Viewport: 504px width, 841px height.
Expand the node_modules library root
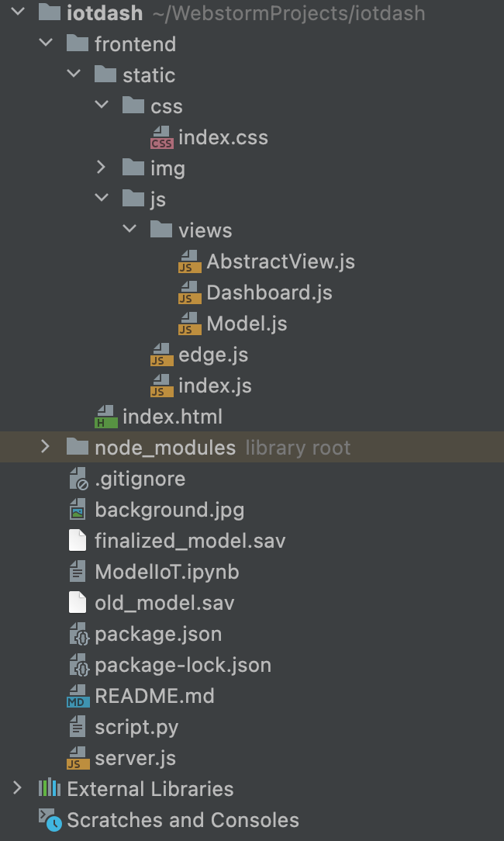45,448
